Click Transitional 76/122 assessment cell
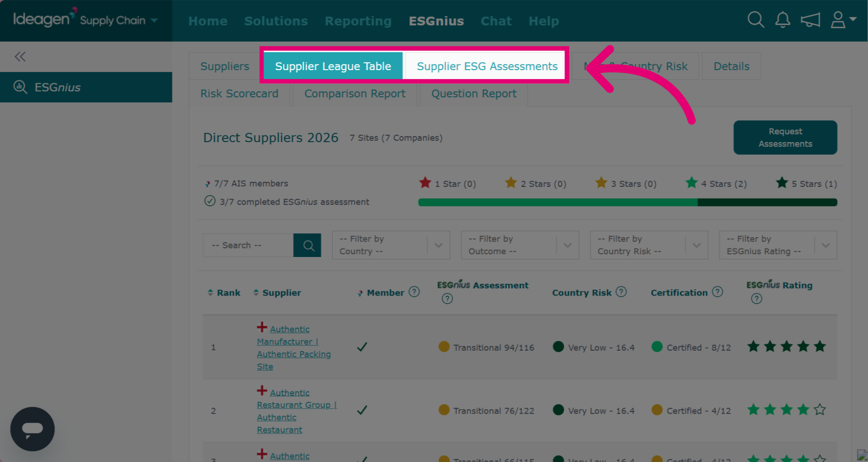868x462 pixels. (486, 410)
